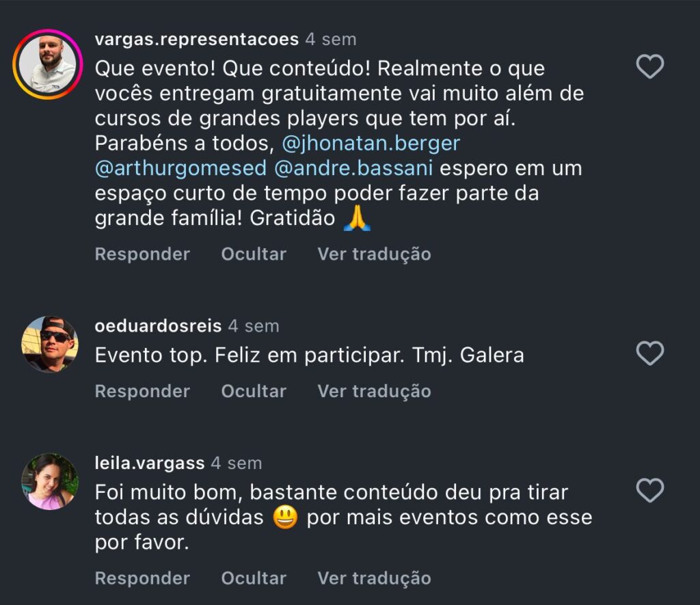Screen dimensions: 700x605
Task: Like the vargas.representacoes comment
Action: tap(649, 67)
